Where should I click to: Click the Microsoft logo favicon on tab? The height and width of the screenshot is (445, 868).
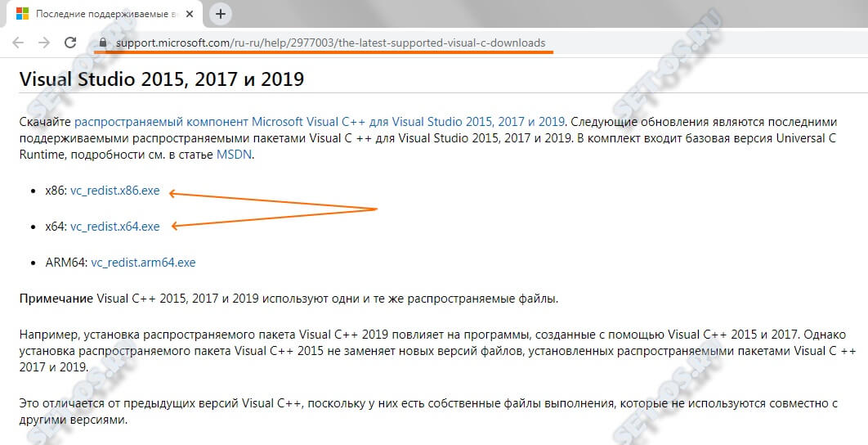click(x=22, y=14)
